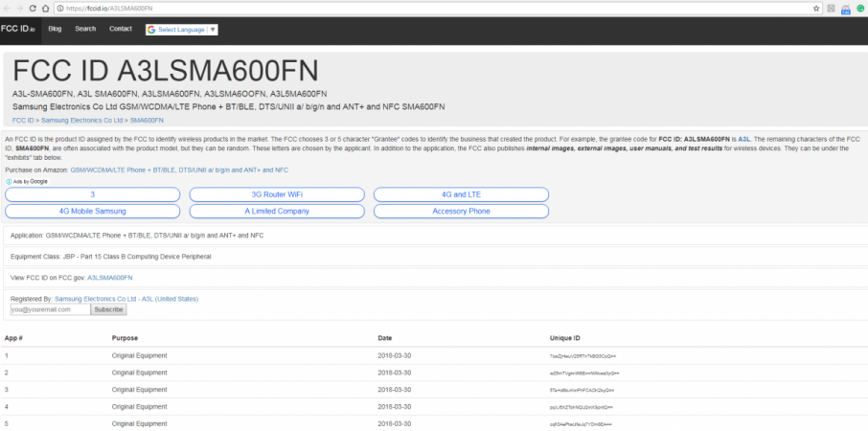Open the Search menu item
This screenshot has height=431, width=868.
[85, 29]
